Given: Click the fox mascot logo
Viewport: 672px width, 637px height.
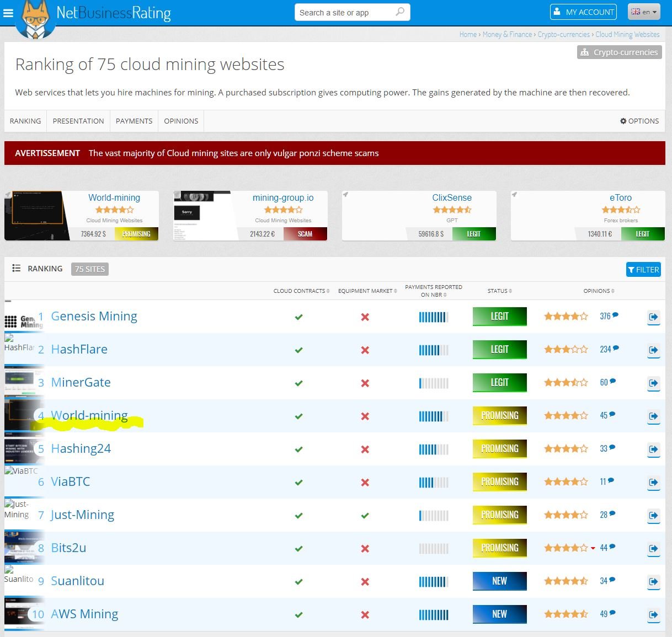Looking at the screenshot, I should point(35,20).
